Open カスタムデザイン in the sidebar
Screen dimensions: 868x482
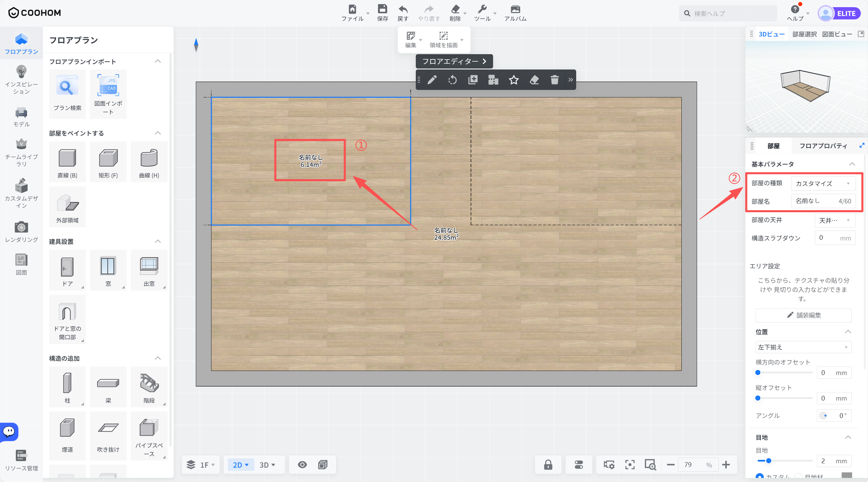pyautogui.click(x=21, y=193)
